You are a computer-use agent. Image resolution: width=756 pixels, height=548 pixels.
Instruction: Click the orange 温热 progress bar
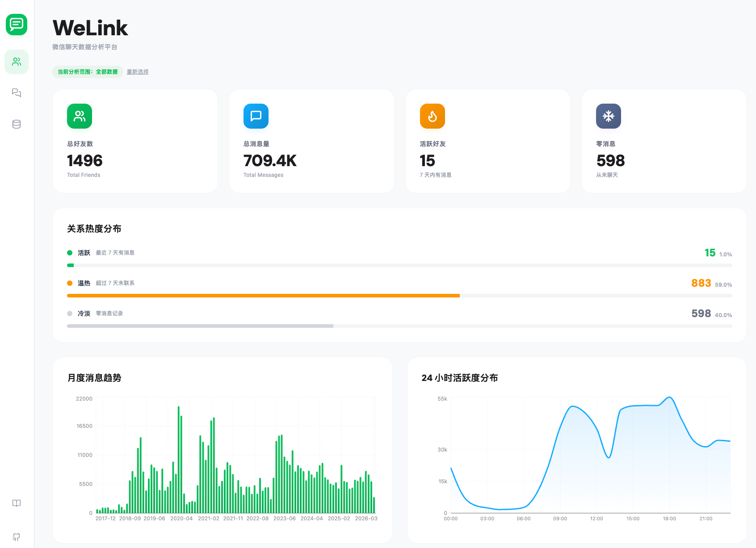(x=263, y=296)
